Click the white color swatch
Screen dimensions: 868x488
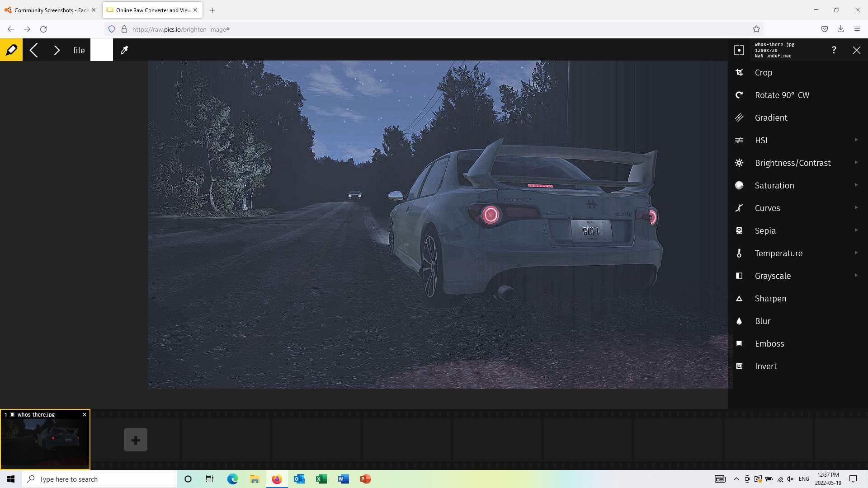(102, 50)
